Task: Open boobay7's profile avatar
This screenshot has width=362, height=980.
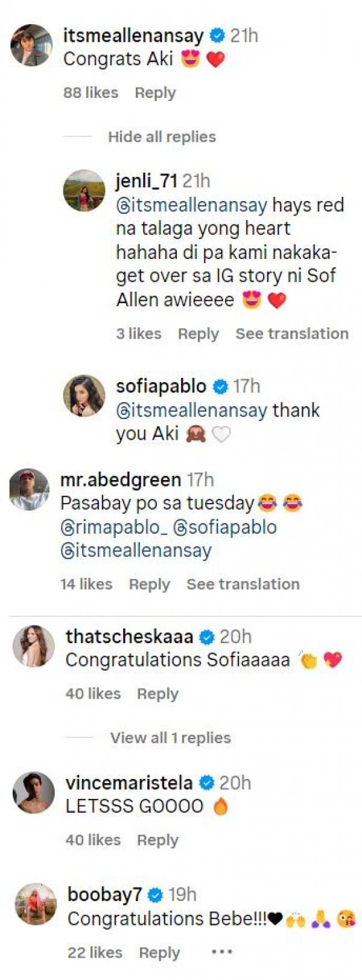Action: point(35,904)
